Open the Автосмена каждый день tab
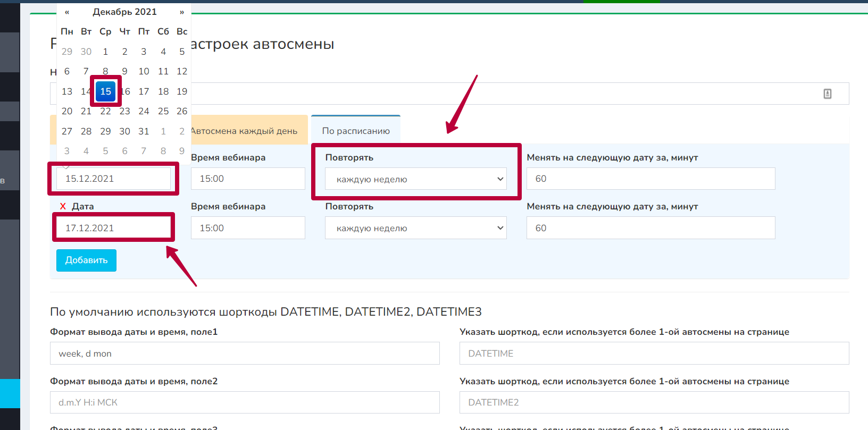Screen dimensions: 868x430 (245, 131)
